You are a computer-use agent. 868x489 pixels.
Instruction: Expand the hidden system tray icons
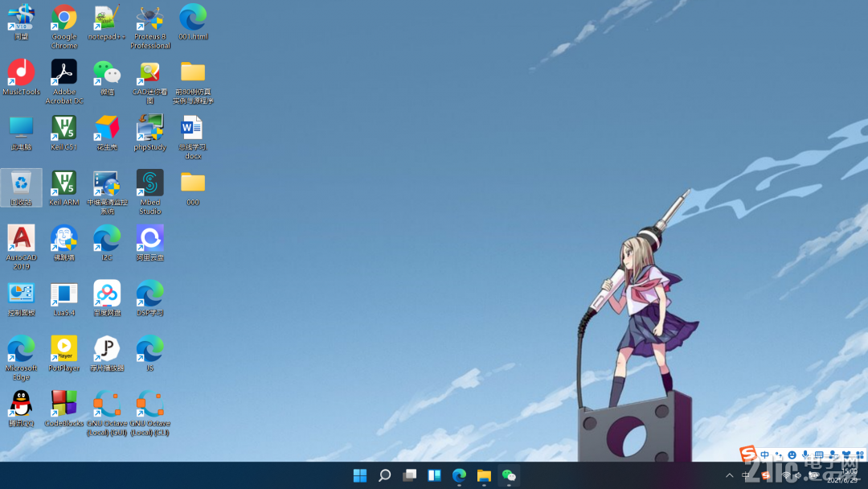pyautogui.click(x=730, y=475)
